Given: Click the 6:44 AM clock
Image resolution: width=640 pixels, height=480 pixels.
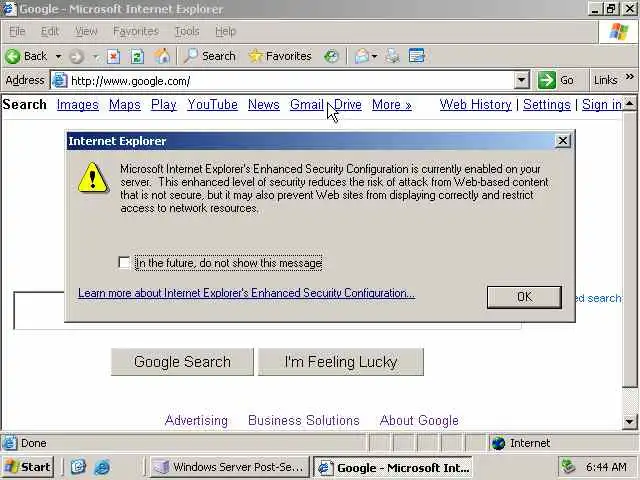Looking at the screenshot, I should point(606,467).
